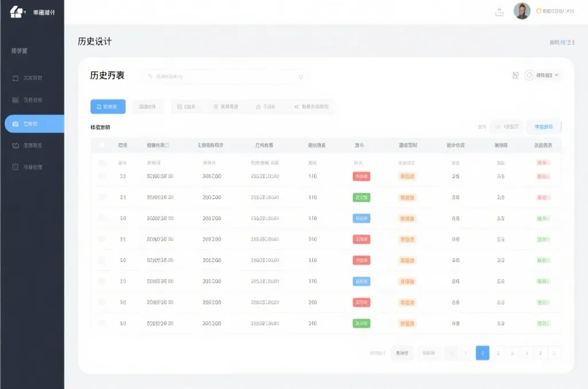
Task: Open the dropdown with the circle icon in card header
Action: [x=542, y=75]
